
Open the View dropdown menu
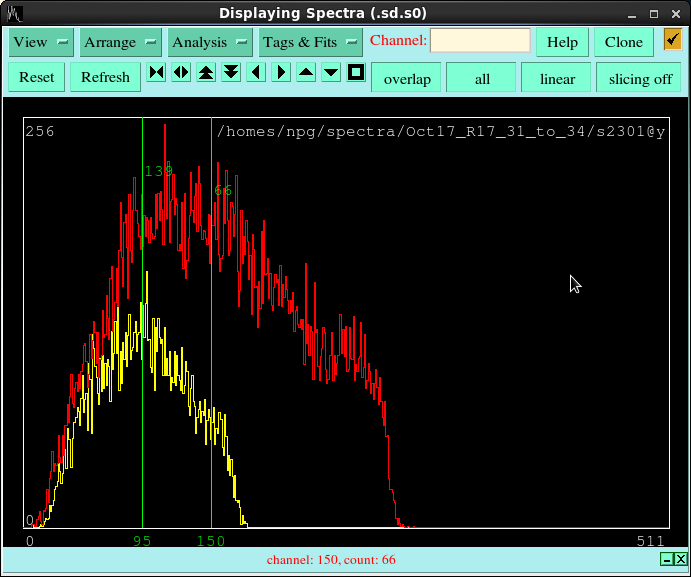41,42
